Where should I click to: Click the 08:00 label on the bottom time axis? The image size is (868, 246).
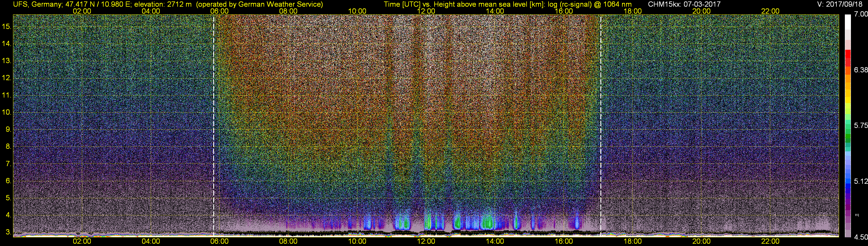pyautogui.click(x=288, y=241)
